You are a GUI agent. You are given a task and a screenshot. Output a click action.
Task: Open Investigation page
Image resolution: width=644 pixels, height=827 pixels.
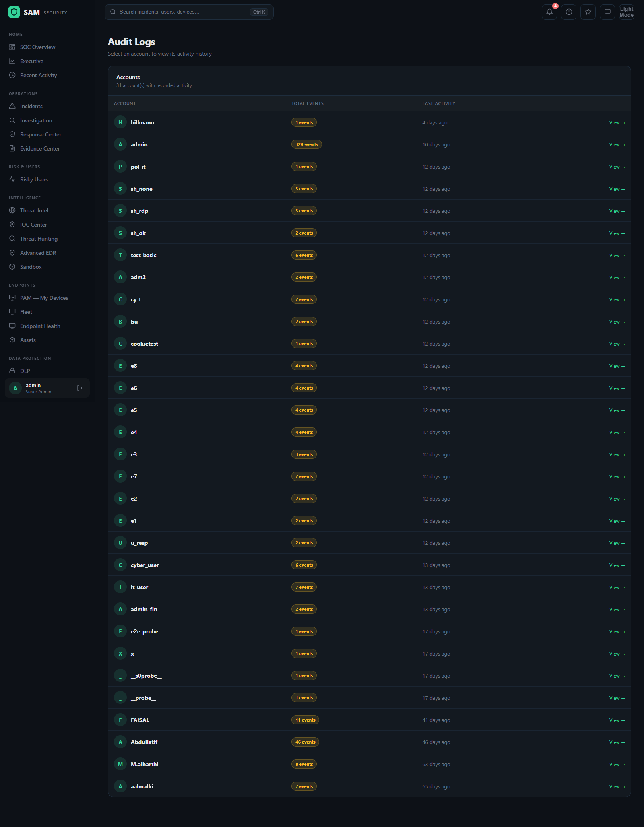36,120
